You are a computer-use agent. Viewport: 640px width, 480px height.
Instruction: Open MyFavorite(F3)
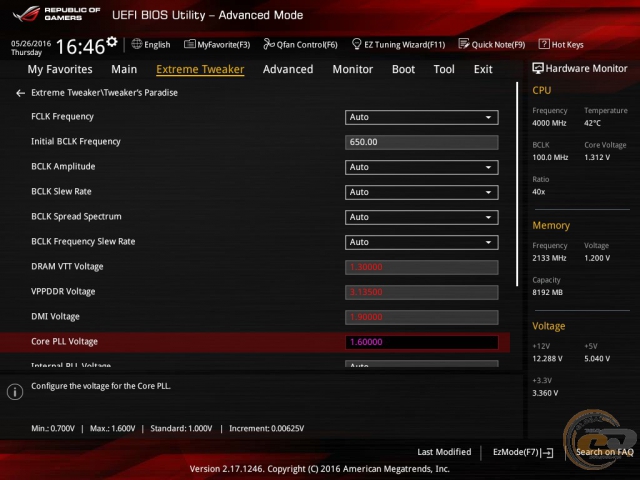217,44
